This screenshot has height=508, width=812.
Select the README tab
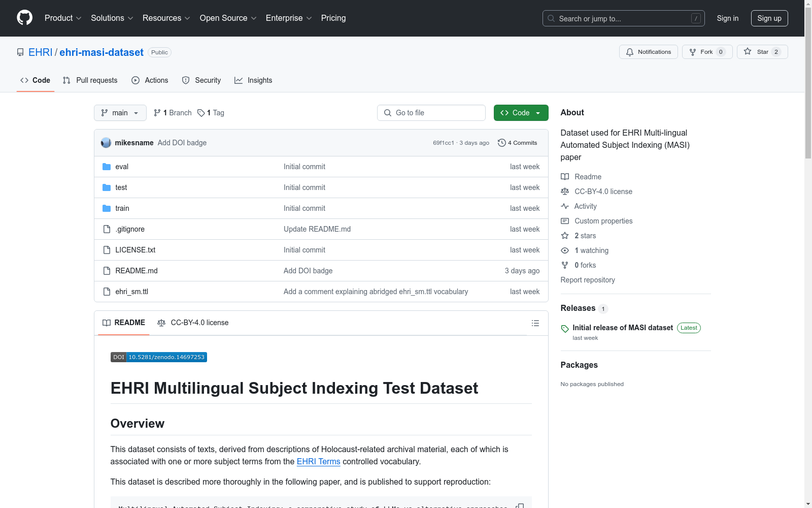[124, 323]
